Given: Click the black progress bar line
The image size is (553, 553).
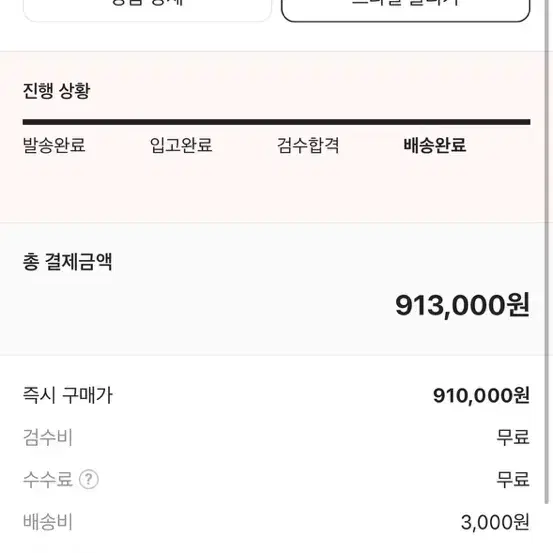Looking at the screenshot, I should coord(276,122).
